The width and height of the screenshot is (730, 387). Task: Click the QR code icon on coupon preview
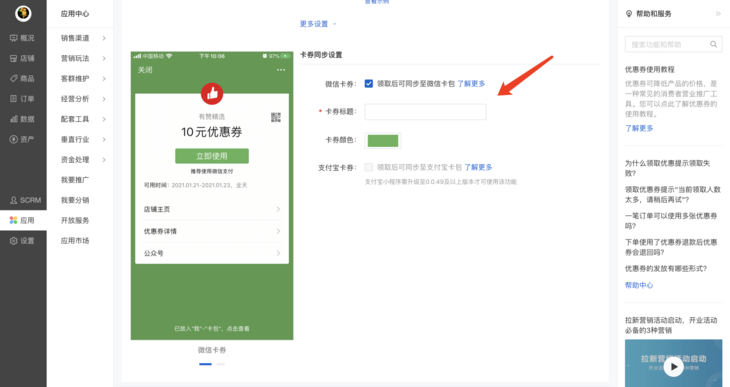point(276,117)
